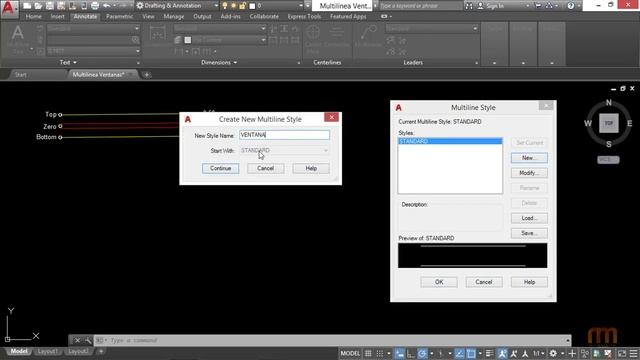Click the Undo arrow icon

(107, 6)
